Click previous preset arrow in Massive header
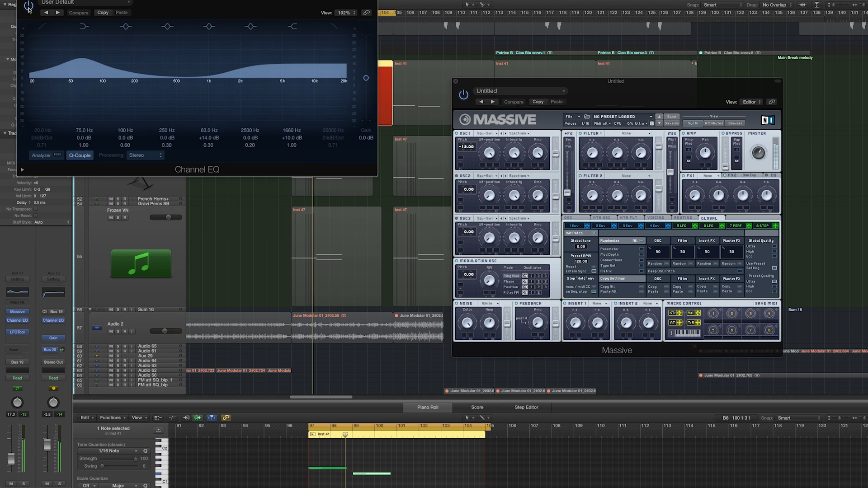868x488 pixels. (x=481, y=102)
